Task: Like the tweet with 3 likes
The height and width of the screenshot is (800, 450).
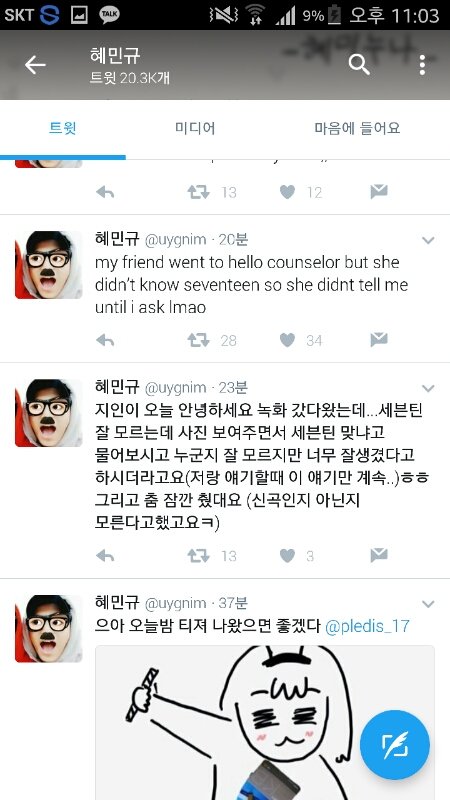Action: coord(287,555)
